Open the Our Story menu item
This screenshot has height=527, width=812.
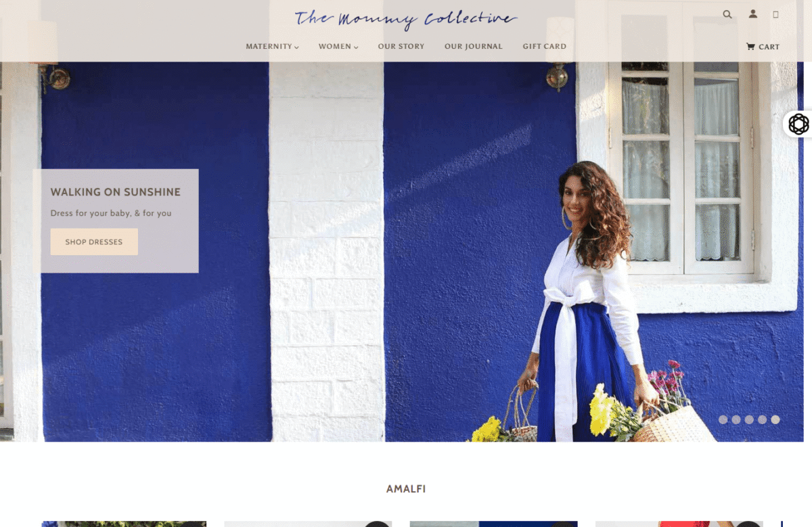tap(401, 47)
